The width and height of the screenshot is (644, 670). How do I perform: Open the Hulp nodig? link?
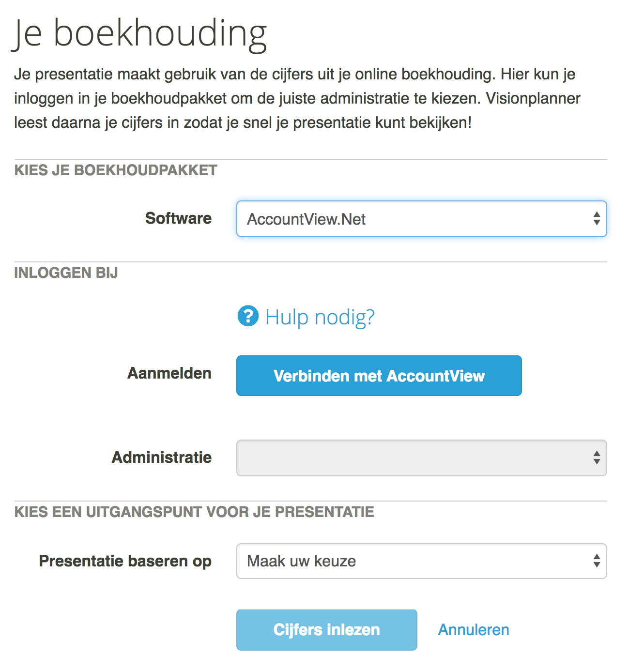[320, 317]
